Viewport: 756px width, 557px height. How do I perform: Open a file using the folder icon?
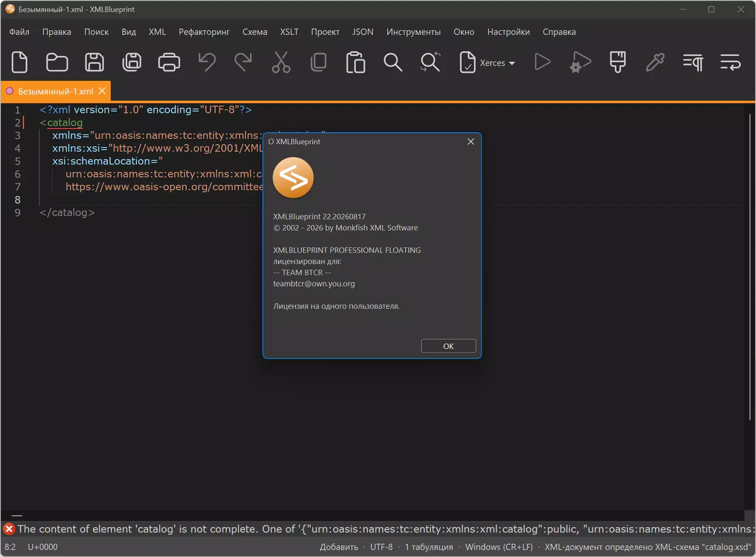pos(57,62)
